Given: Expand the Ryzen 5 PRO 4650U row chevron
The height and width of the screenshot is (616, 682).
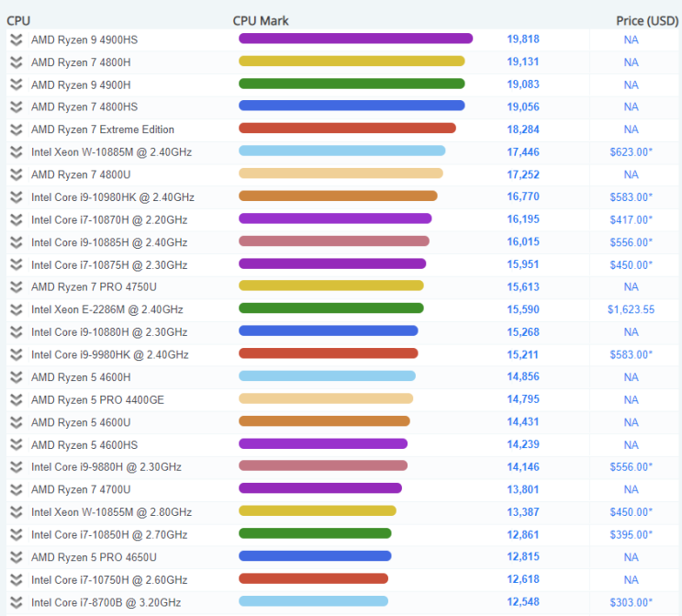Looking at the screenshot, I should pyautogui.click(x=17, y=557).
